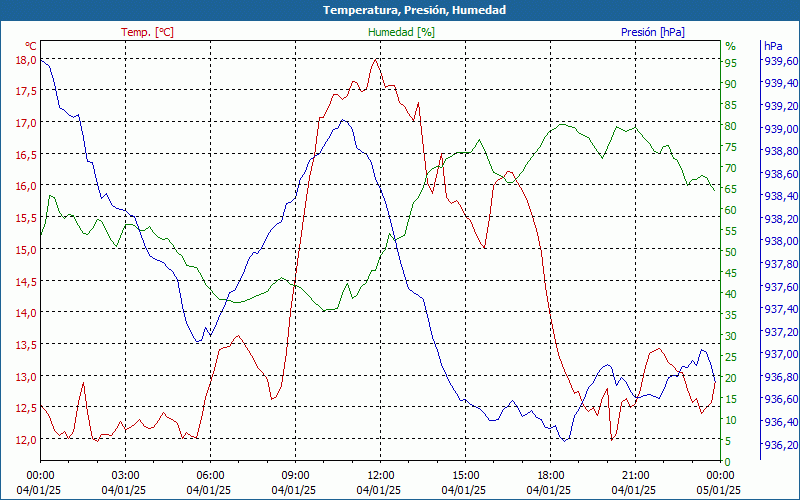Viewport: 800px width, 500px height.
Task: Click the 938,20 pressure axis value
Action: click(781, 219)
